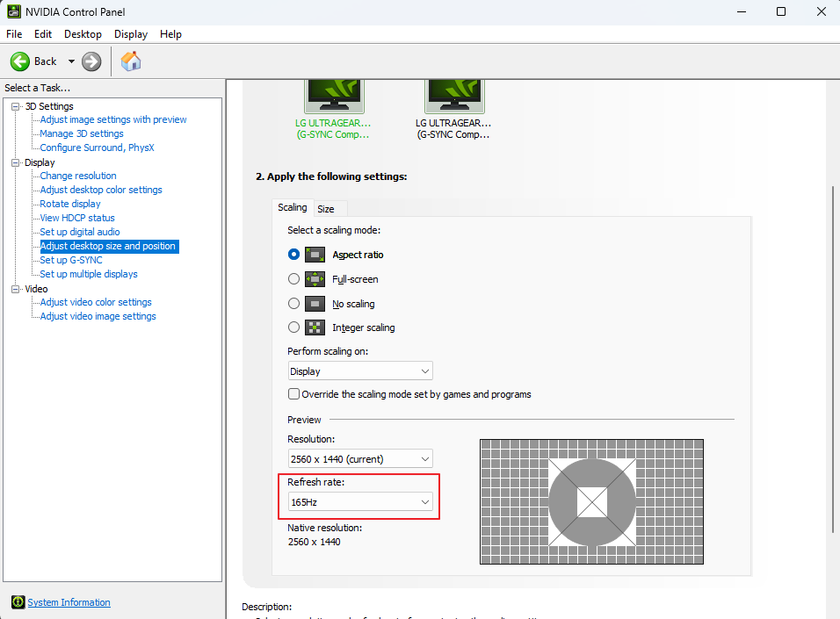Click the green Back arrow icon
Viewport: 840px width, 619px height.
[20, 61]
